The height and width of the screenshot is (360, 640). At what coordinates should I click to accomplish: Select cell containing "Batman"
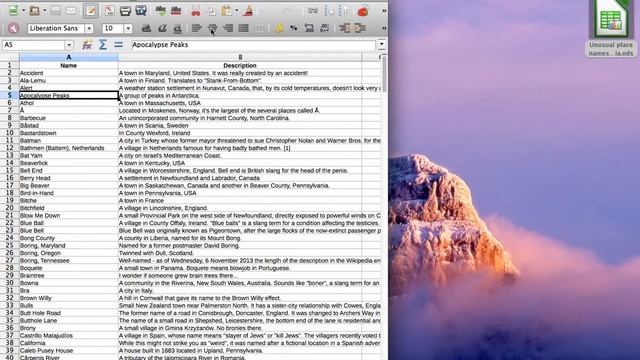click(69, 140)
